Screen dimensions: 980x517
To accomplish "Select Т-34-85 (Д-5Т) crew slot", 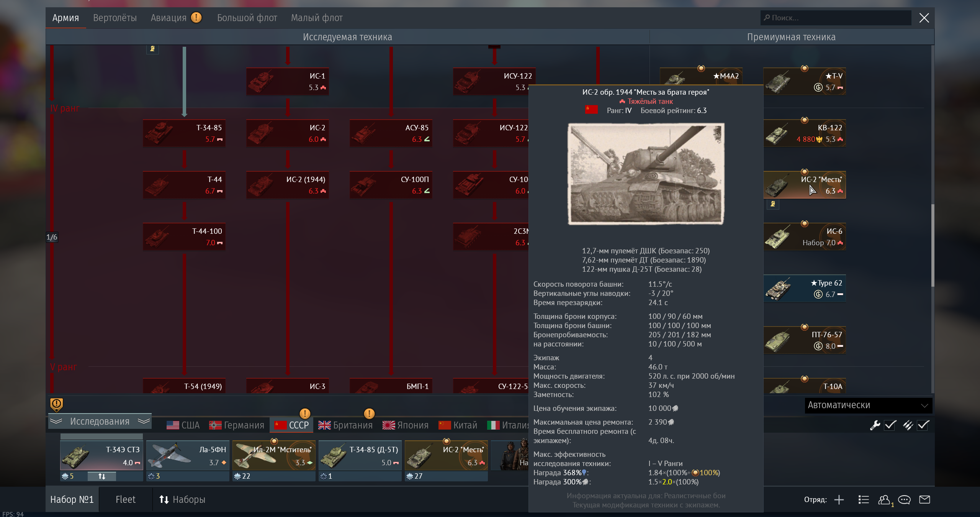I will (x=360, y=455).
